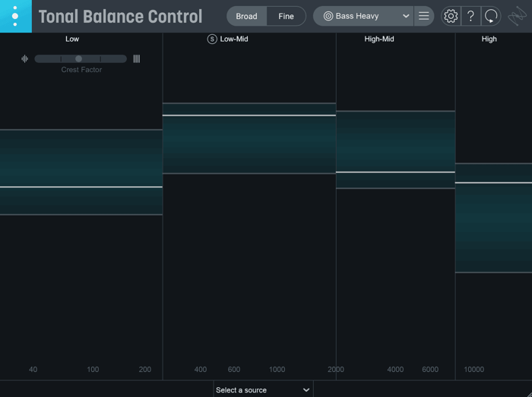Move the Crest Factor slider handle
The width and height of the screenshot is (532, 397).
coord(79,58)
